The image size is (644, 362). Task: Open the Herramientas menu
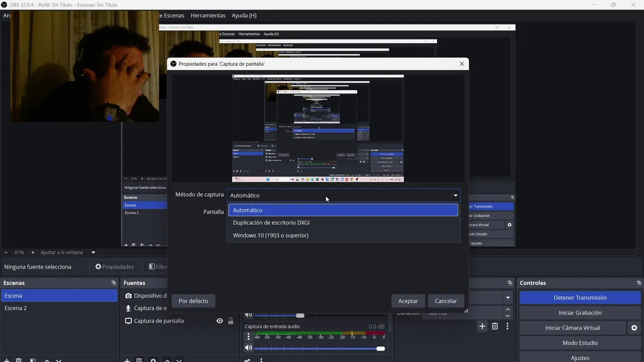tap(208, 16)
